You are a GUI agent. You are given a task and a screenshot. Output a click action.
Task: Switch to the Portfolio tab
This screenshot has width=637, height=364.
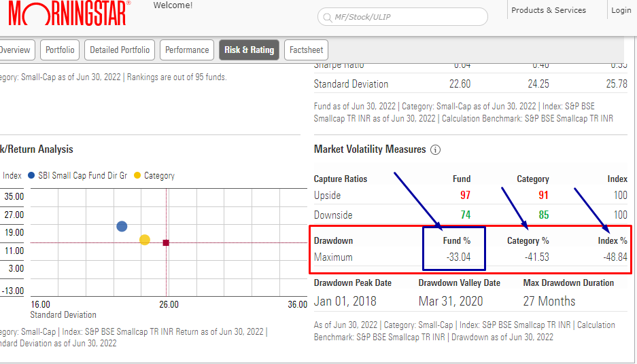tap(60, 50)
